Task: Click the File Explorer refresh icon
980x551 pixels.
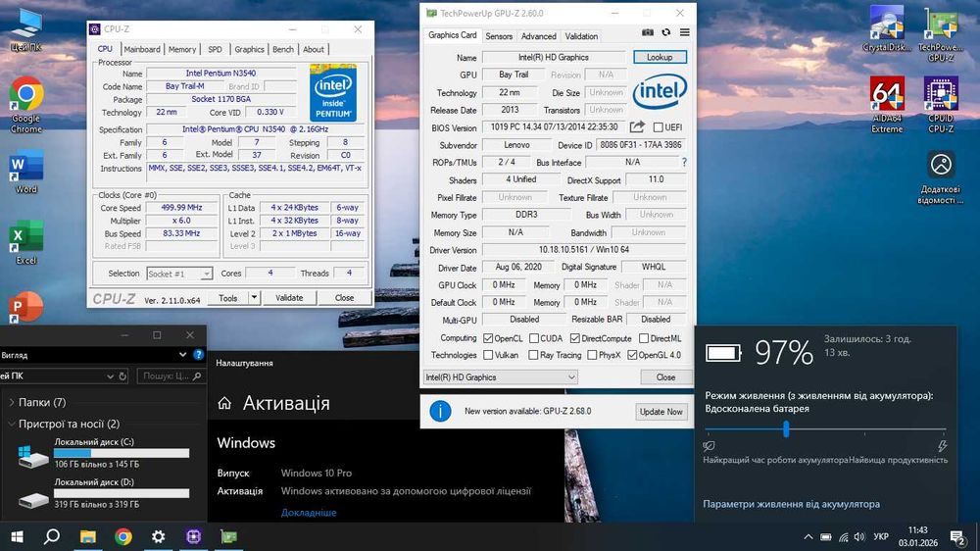Action: pyautogui.click(x=122, y=376)
